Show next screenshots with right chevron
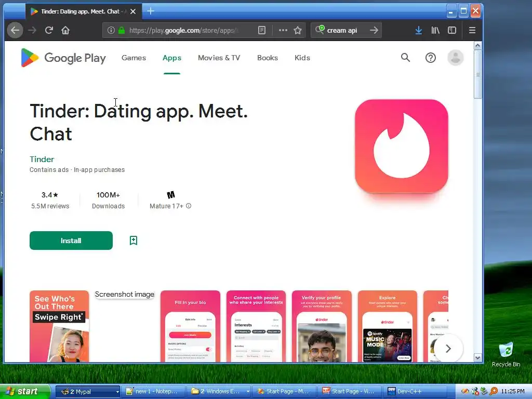This screenshot has width=532, height=399. (x=448, y=349)
